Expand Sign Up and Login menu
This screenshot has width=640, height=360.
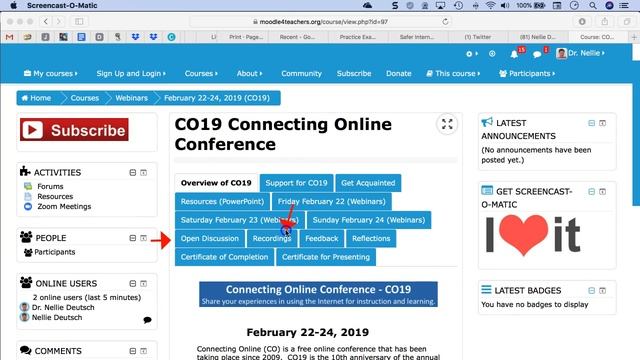[131, 73]
